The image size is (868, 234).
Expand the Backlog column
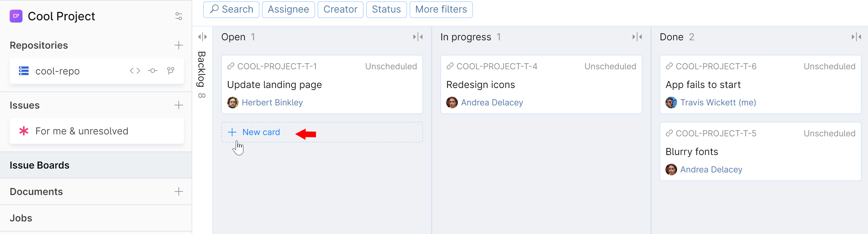[x=202, y=37]
